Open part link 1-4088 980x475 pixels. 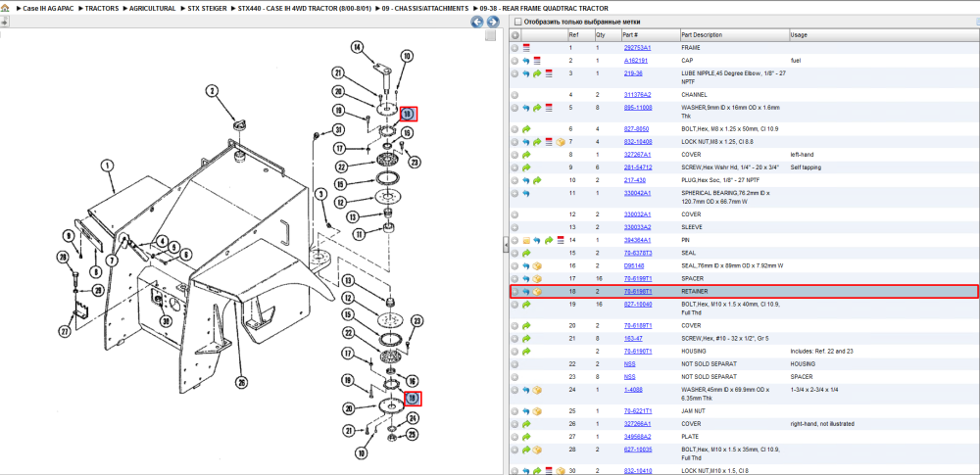coord(633,390)
